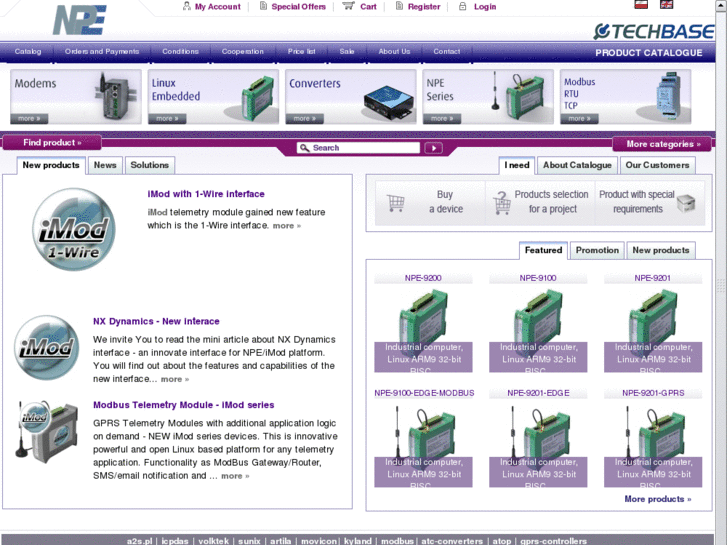
Task: Submit search with the arrow button
Action: coord(434,148)
